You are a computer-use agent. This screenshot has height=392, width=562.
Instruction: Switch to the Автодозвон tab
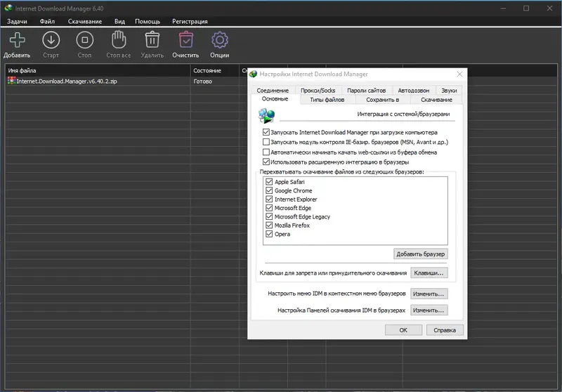coord(414,91)
